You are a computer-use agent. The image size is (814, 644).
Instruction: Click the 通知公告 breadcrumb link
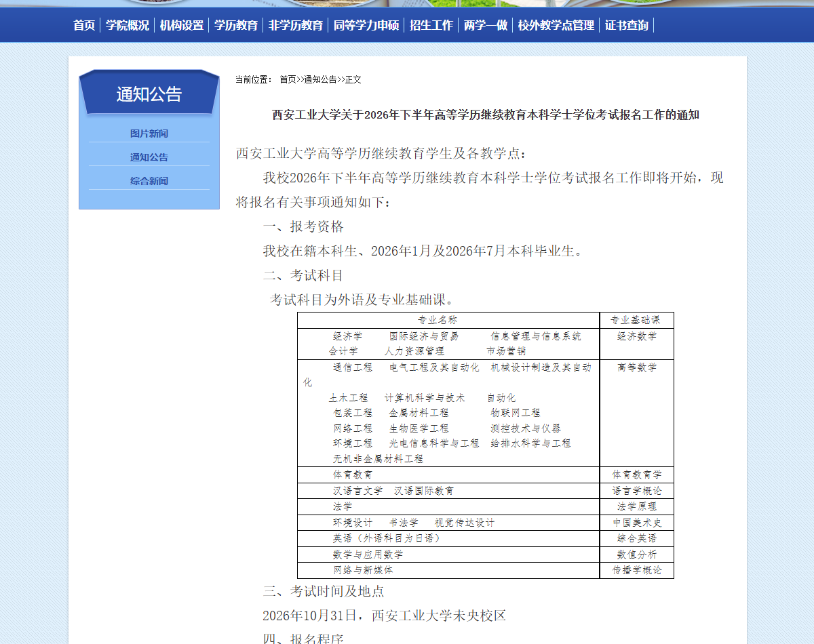point(320,79)
